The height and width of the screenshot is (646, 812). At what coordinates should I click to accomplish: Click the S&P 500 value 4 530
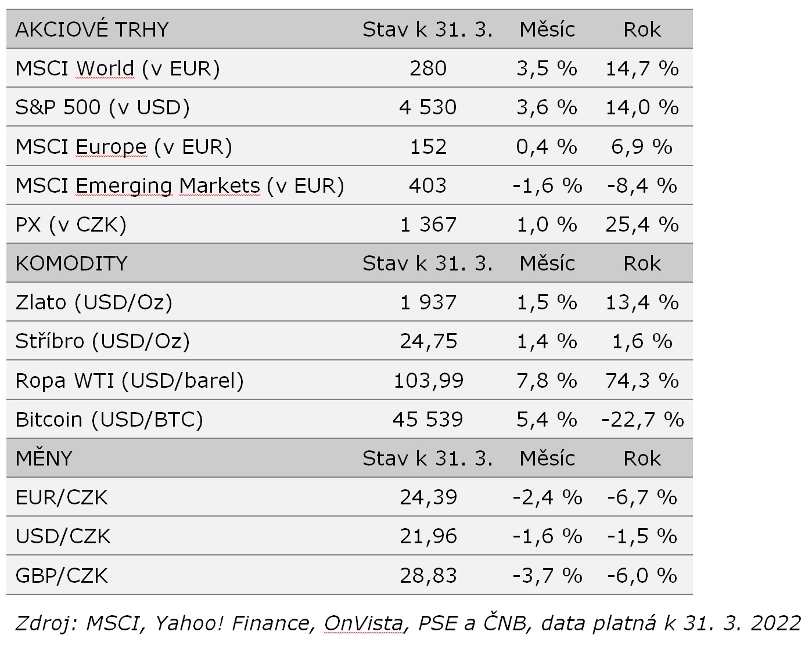point(427,107)
